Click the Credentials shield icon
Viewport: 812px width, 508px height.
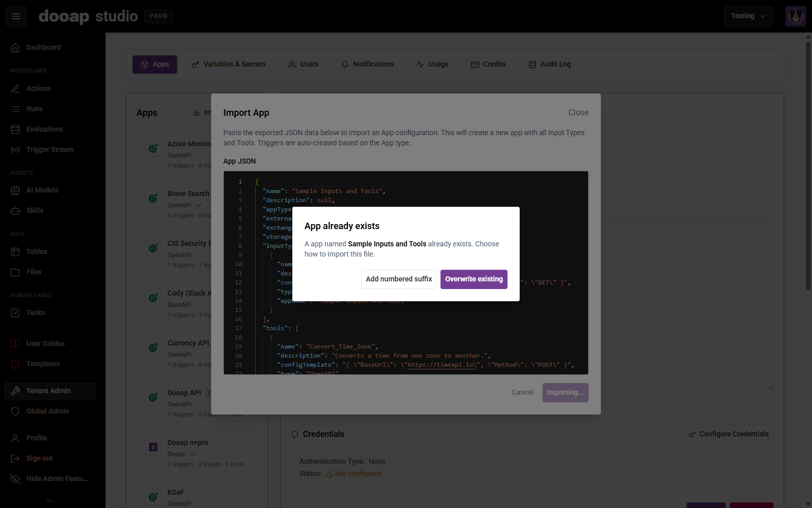[295, 434]
